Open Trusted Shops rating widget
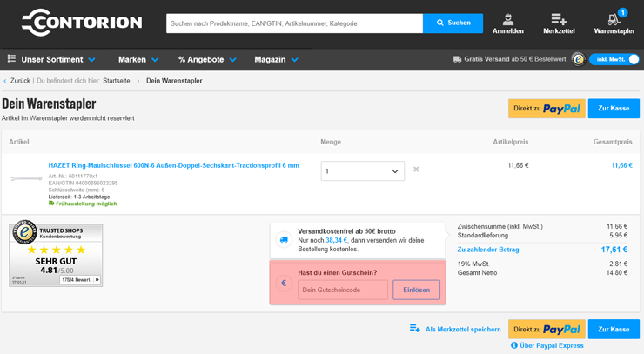Image resolution: width=644 pixels, height=354 pixels. (56, 253)
